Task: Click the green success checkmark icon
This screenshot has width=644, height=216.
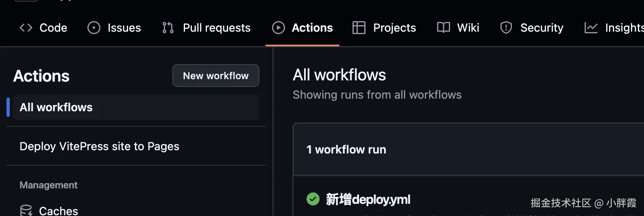Action: [x=313, y=199]
